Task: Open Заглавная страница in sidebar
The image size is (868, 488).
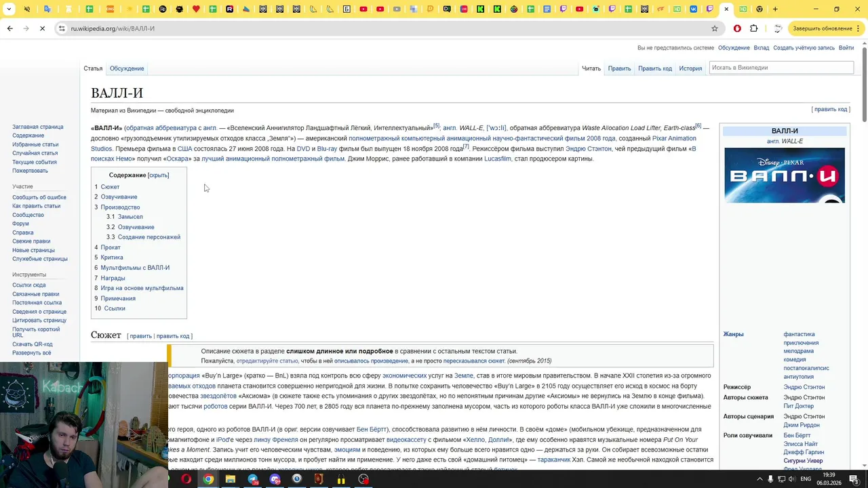Action: point(38,127)
